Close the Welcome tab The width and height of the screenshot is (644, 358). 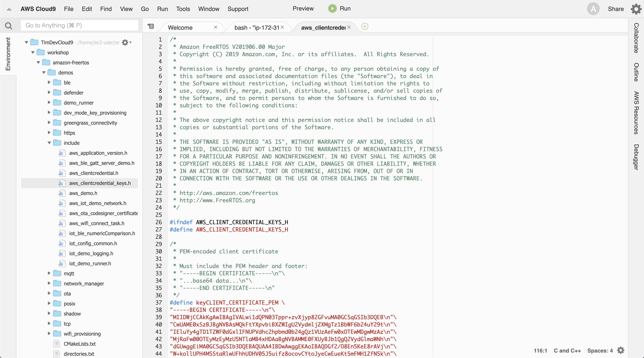[x=215, y=27]
